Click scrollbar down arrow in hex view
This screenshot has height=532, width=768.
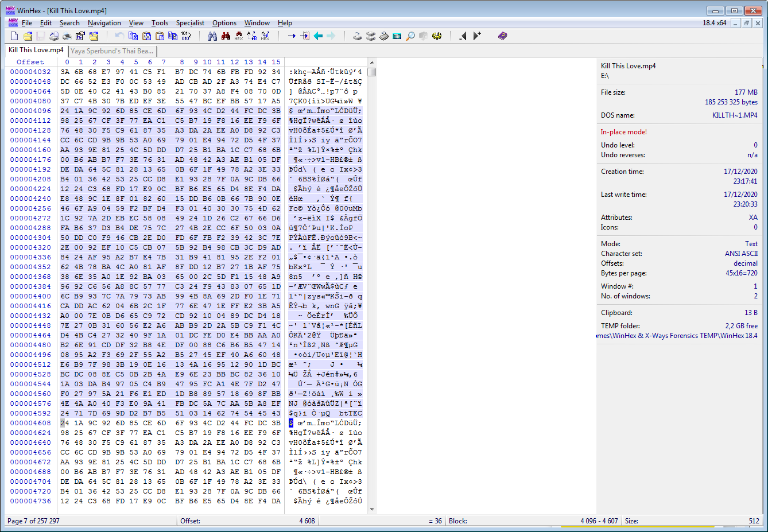372,509
